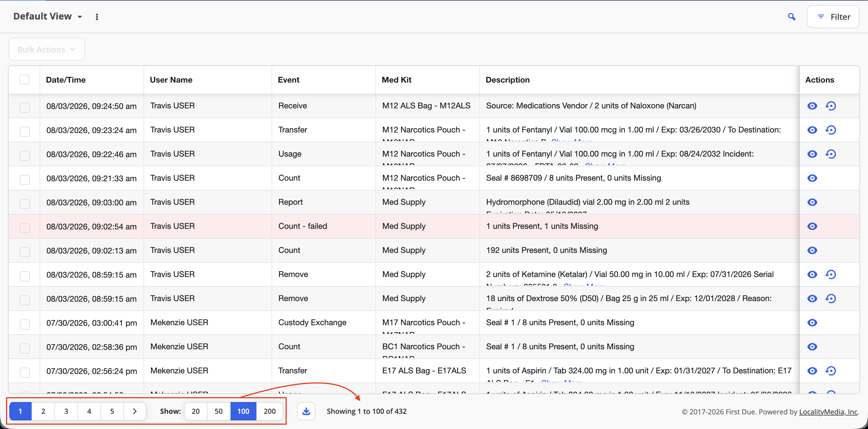Open the three-dot view options menu

click(97, 17)
